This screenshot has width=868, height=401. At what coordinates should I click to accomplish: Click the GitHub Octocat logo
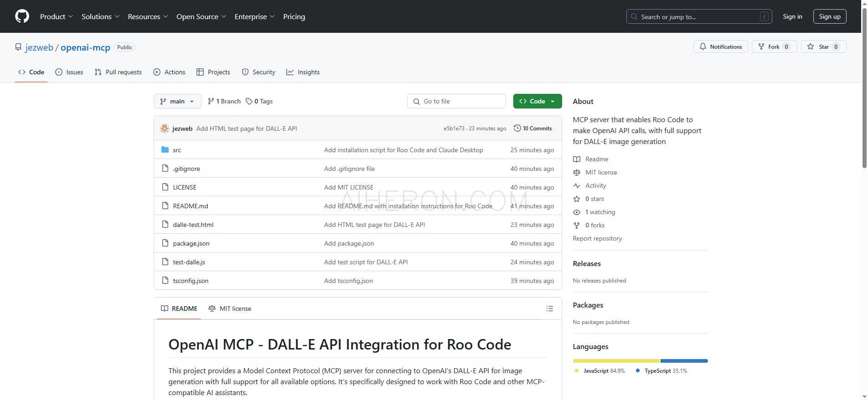[22, 16]
